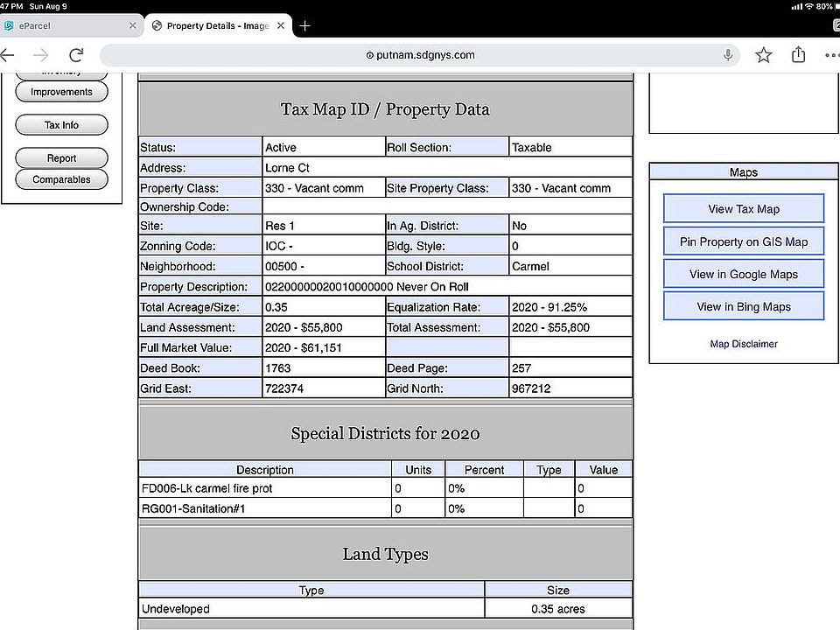Open the share icon in toolbar
Image resolution: width=840 pixels, height=630 pixels.
(x=798, y=54)
